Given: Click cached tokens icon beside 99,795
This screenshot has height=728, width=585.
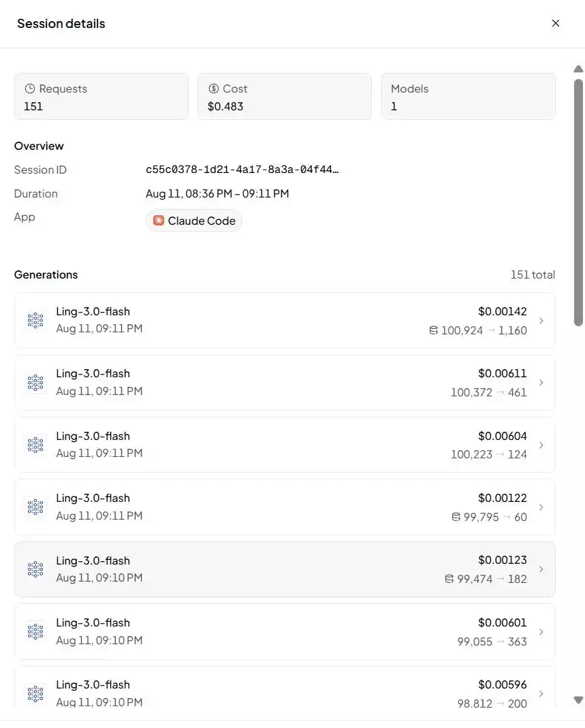Looking at the screenshot, I should point(456,517).
